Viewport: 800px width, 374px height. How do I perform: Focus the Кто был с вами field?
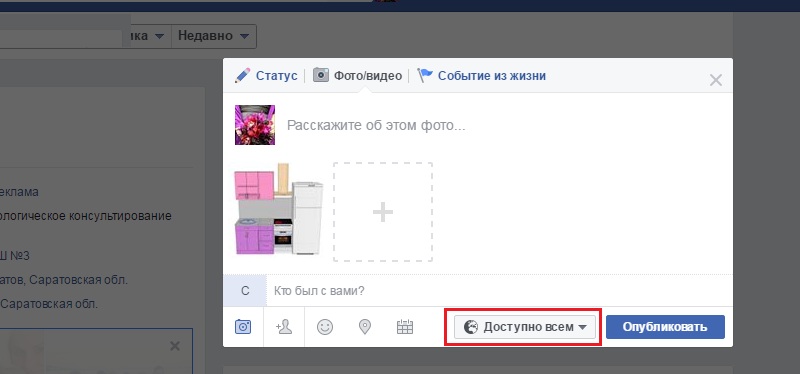point(500,291)
